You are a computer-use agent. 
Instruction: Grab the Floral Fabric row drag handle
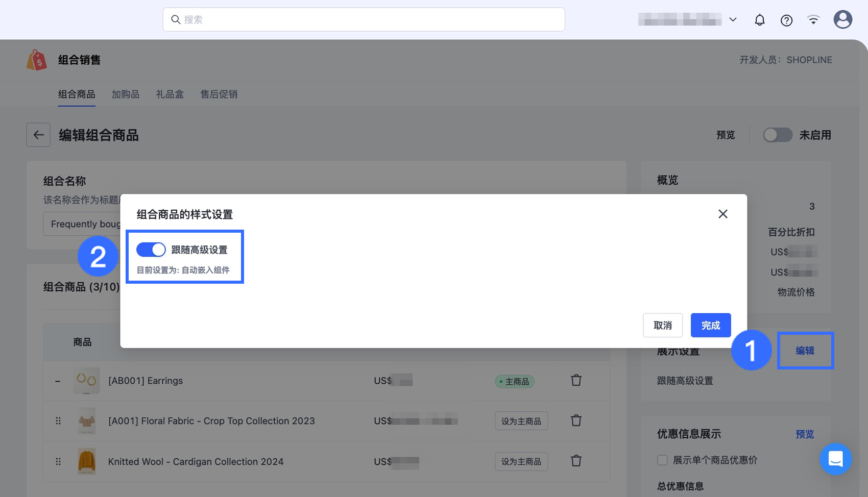click(58, 420)
